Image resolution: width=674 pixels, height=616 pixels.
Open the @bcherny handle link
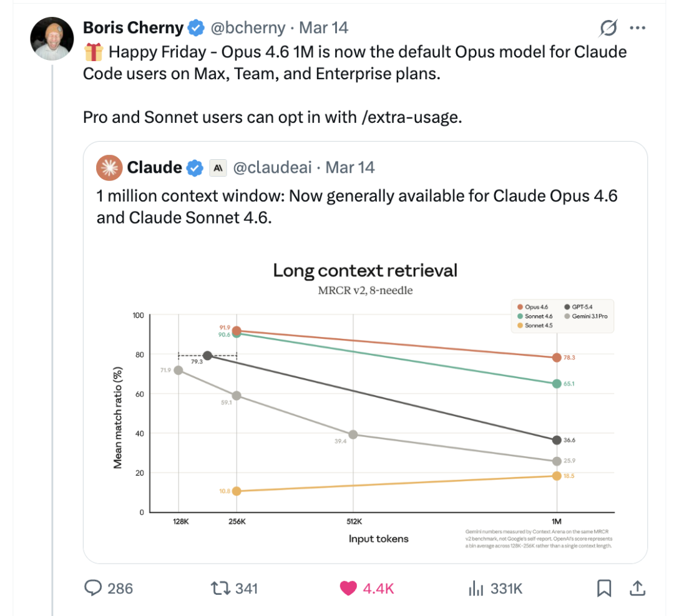pos(247,28)
